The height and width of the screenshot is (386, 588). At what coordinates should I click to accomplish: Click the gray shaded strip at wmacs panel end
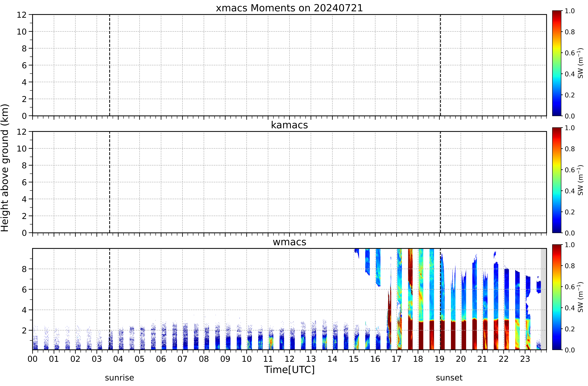[544, 299]
